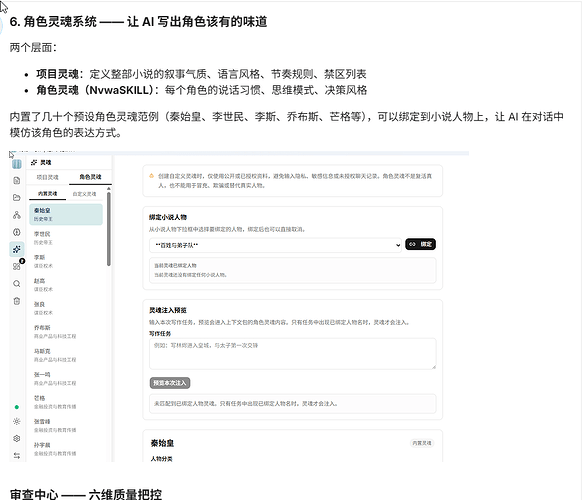
Task: Expand the 百姓与弟子队 character dropdown
Action: tap(275, 245)
